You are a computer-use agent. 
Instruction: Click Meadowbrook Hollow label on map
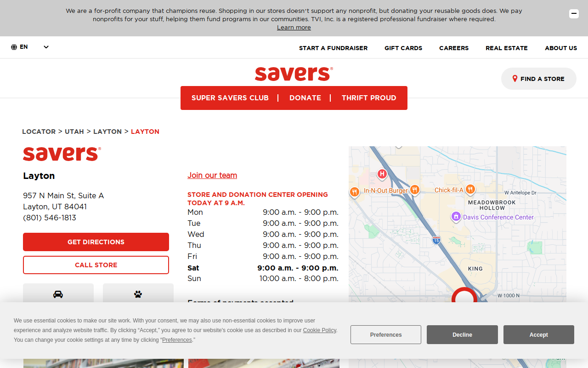click(x=492, y=205)
